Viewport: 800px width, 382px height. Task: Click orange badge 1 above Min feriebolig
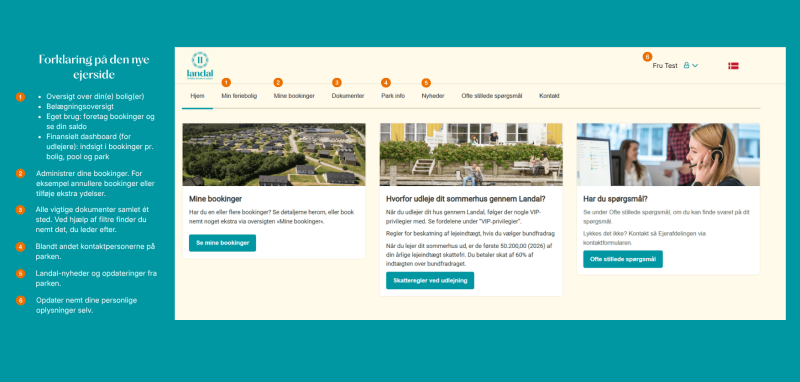pos(226,83)
